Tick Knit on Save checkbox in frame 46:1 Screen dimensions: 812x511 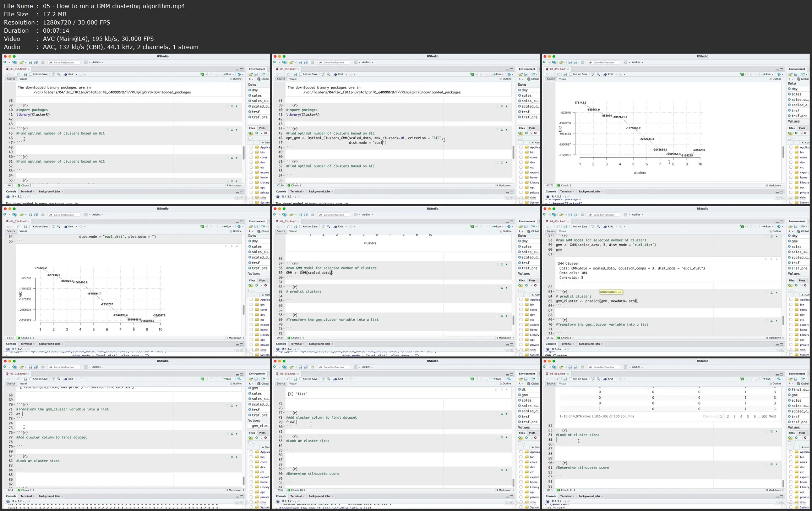coord(31,74)
